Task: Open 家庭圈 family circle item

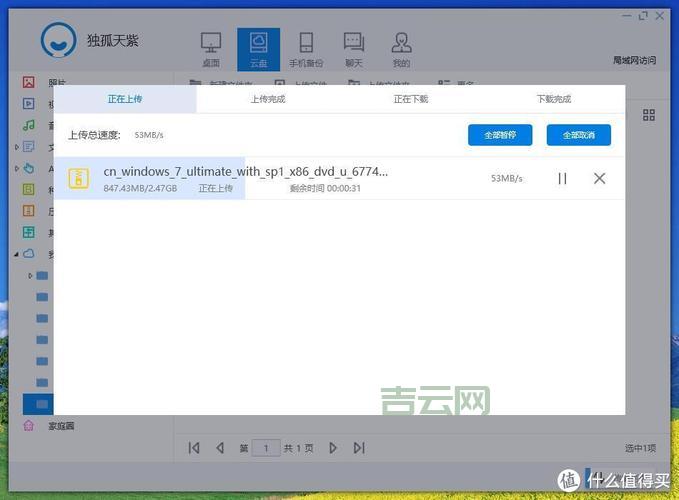Action: [61, 426]
